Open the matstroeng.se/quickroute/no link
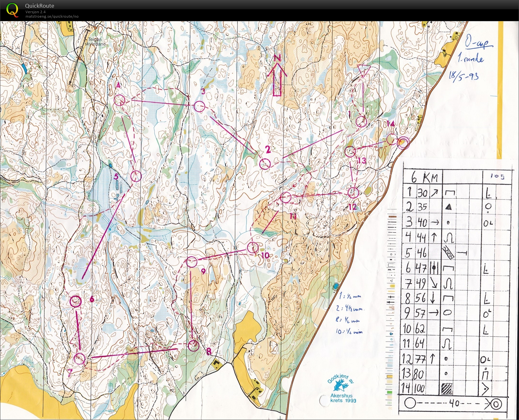This screenshot has height=420, width=519. (x=52, y=16)
